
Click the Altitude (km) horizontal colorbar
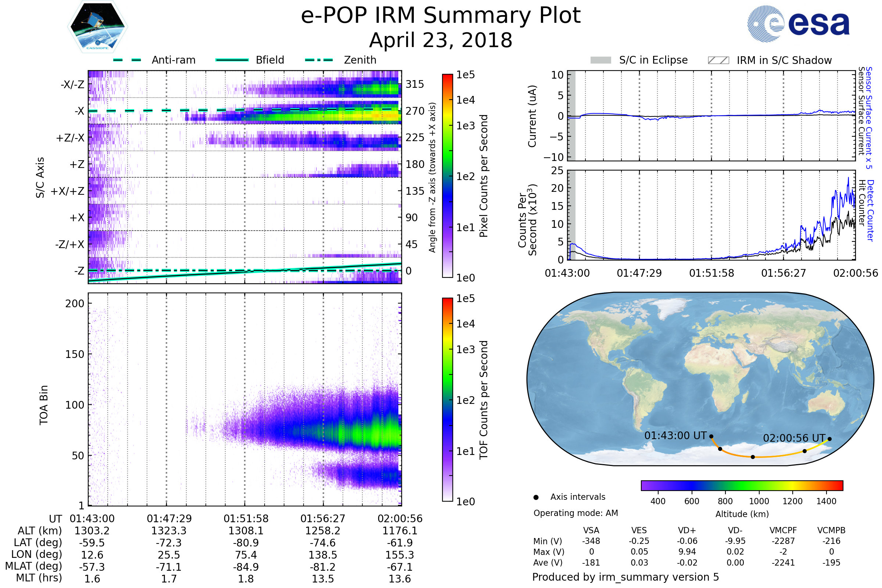tap(742, 485)
